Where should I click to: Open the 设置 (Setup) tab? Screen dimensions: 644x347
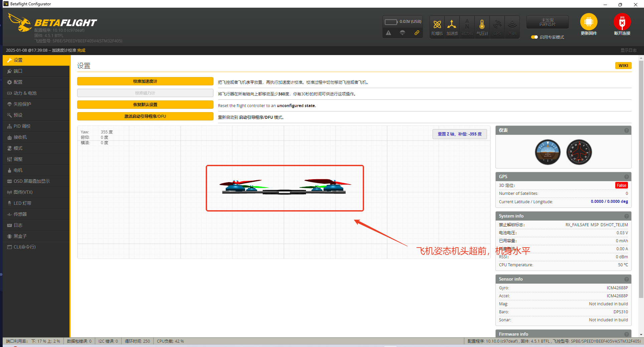36,60
